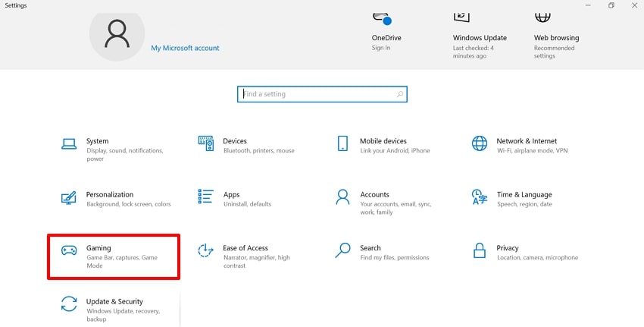Click the Network & Internet globe icon

479,143
